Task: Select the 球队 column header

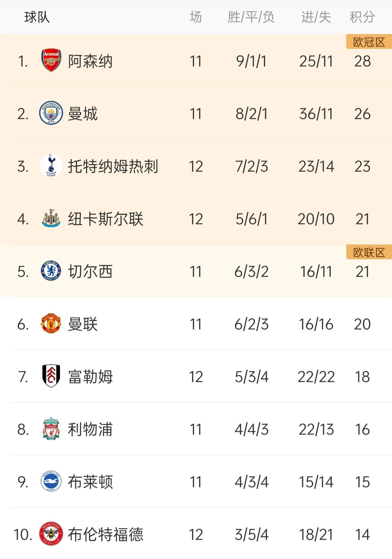Action: (37, 17)
